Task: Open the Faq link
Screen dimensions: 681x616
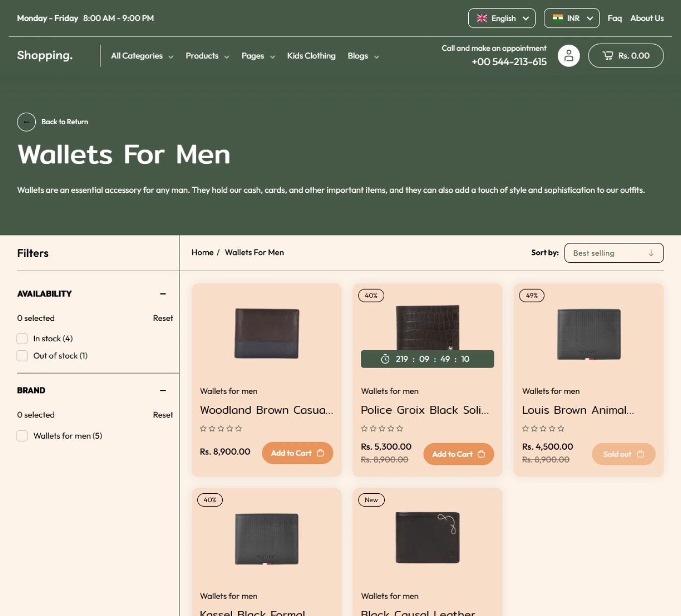Action: coord(614,18)
